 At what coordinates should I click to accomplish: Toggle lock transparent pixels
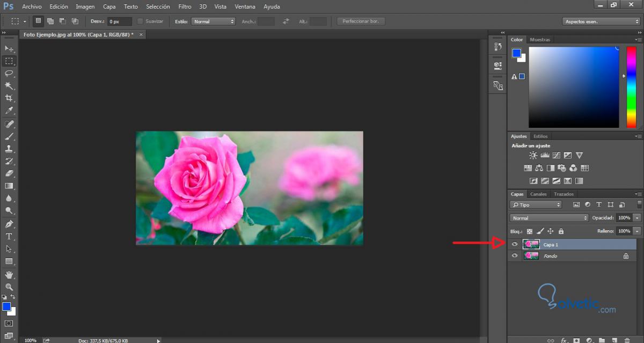coord(530,231)
